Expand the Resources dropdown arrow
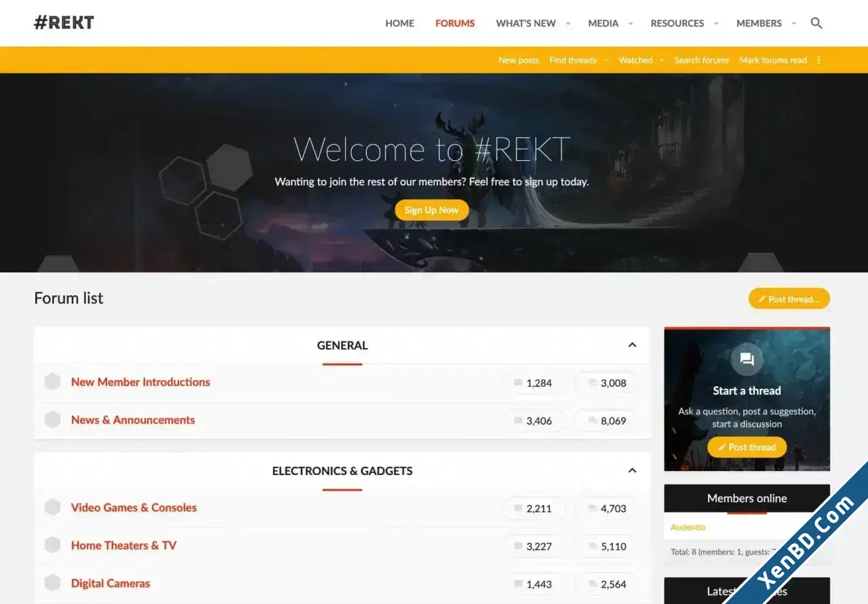Image resolution: width=868 pixels, height=604 pixels. point(716,24)
